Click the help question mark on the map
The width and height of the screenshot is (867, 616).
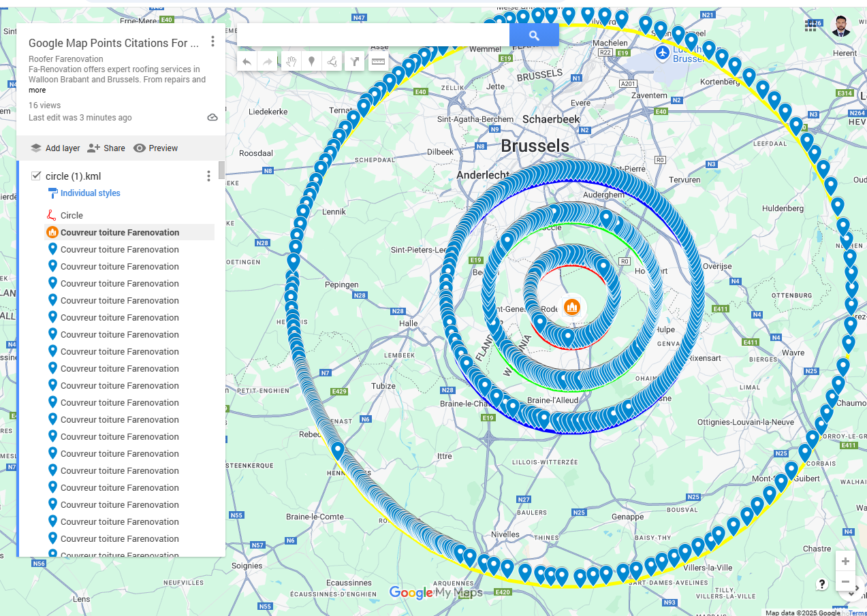coord(821,584)
